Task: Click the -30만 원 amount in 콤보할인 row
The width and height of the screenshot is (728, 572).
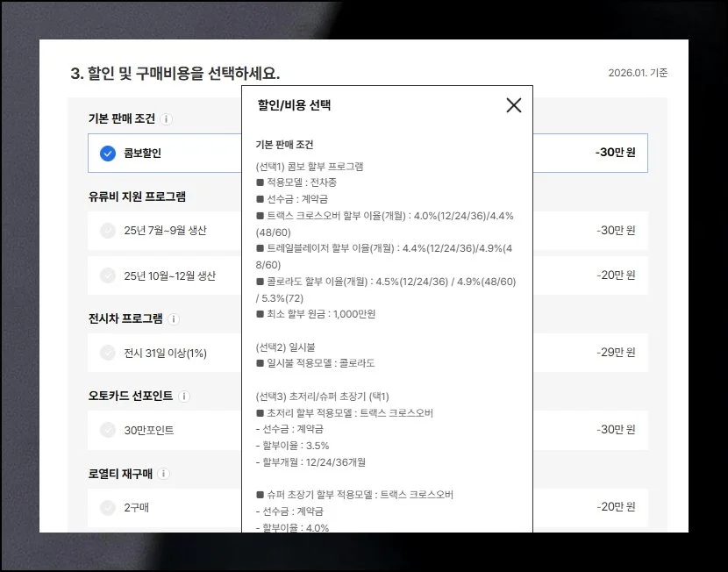Action: click(x=615, y=153)
